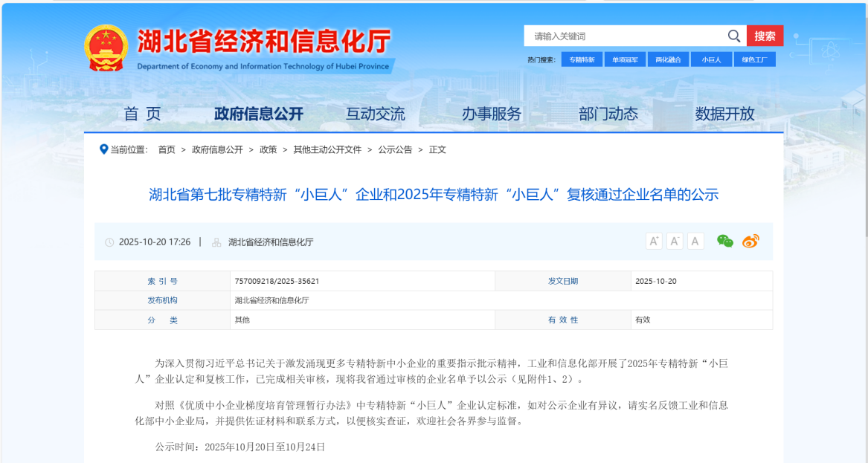Viewport: 868px width, 463px height.
Task: Click the 绿色工厂 hot search tag
Action: (x=754, y=59)
